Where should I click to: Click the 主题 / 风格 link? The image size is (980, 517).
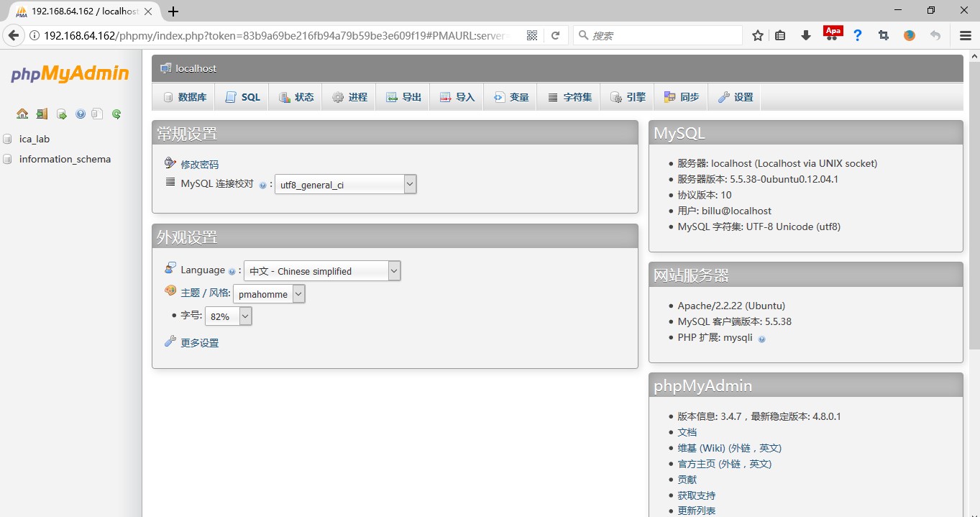[x=206, y=293]
